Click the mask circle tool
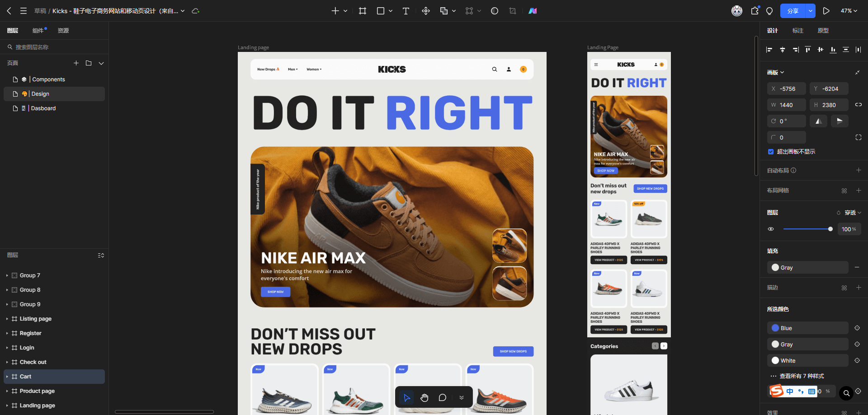The width and height of the screenshot is (868, 415). pyautogui.click(x=495, y=11)
